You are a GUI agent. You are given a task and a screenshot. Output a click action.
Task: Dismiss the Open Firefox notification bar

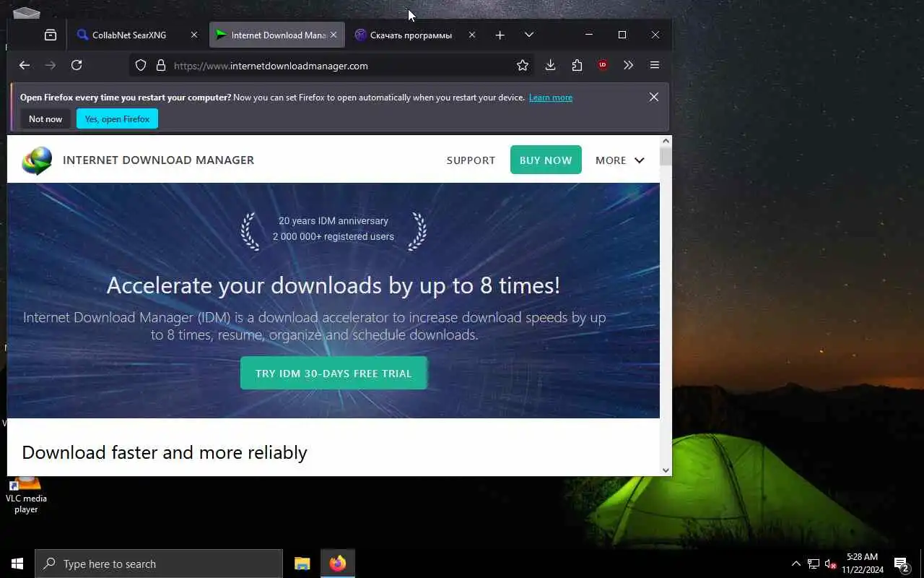point(654,97)
